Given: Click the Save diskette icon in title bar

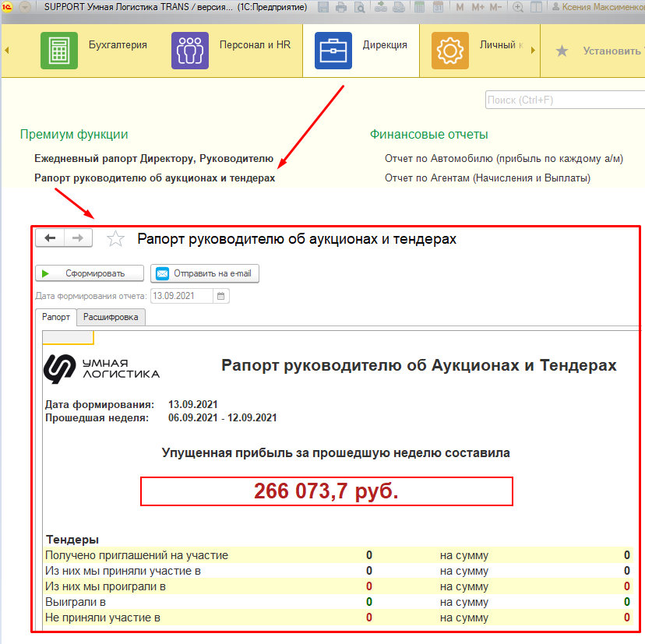Looking at the screenshot, I should (323, 7).
